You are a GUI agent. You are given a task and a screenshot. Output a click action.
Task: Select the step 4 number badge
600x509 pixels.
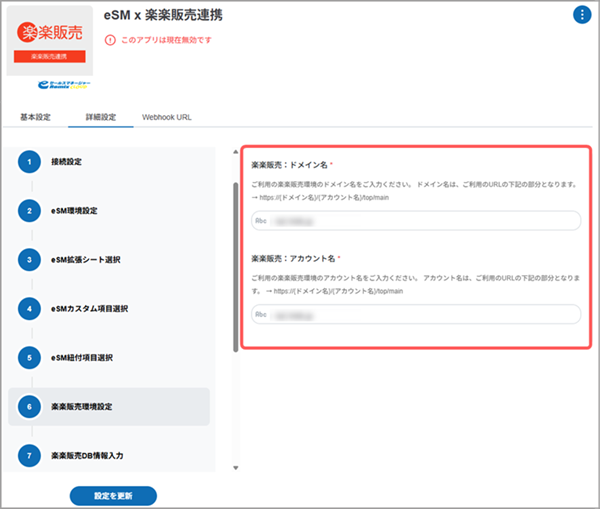(x=30, y=309)
